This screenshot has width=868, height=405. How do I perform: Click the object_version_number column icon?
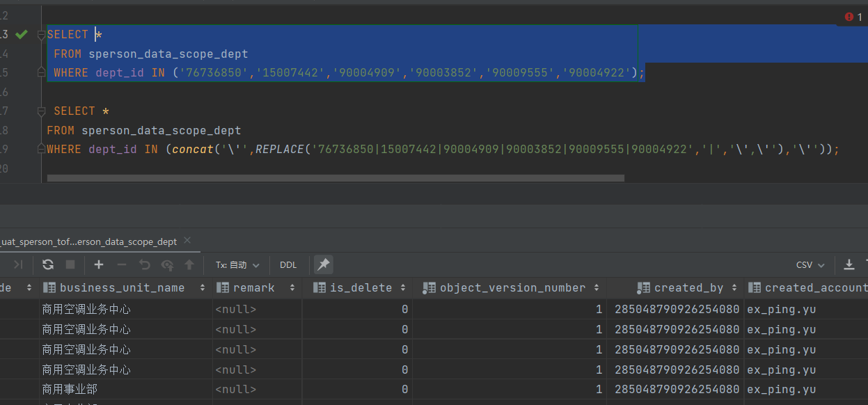[429, 287]
